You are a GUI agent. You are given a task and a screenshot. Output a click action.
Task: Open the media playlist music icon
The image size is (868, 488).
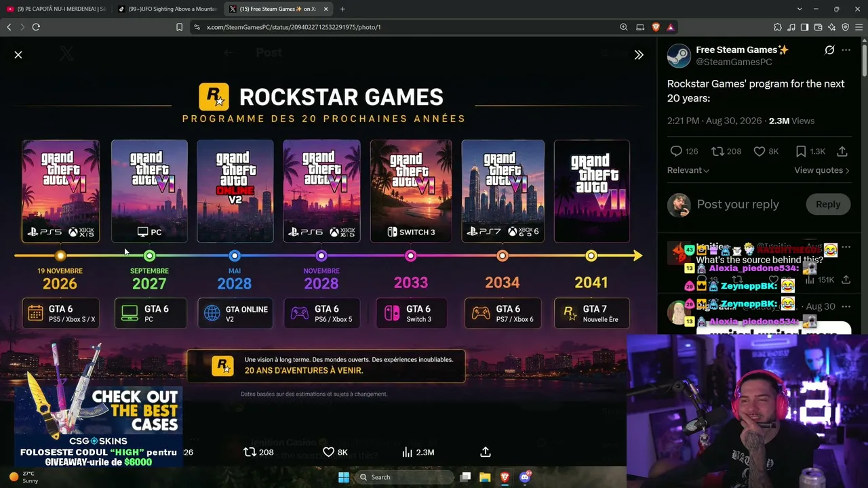pos(791,27)
